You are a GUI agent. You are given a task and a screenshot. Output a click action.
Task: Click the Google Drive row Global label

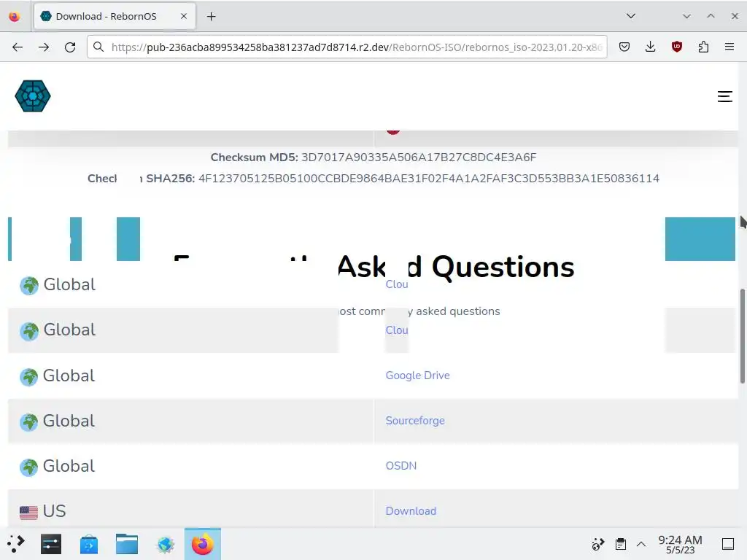point(69,376)
